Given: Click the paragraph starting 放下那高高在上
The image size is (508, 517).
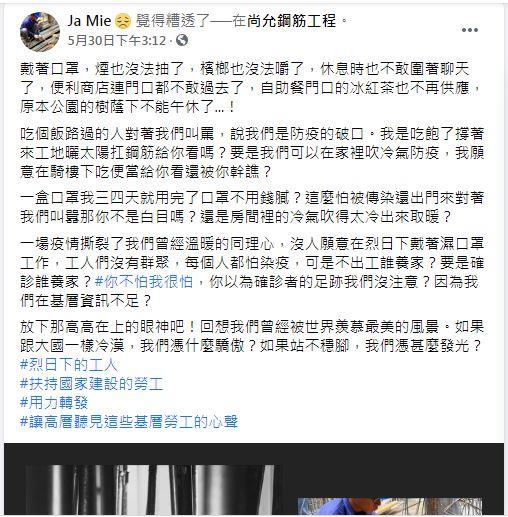Looking at the screenshot, I should 252,336.
